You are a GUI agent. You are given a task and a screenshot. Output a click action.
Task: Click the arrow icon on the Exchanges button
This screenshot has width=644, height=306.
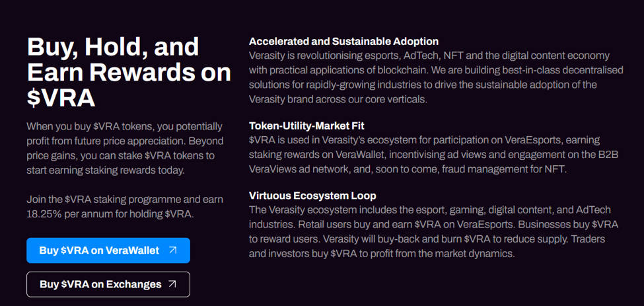[173, 284]
